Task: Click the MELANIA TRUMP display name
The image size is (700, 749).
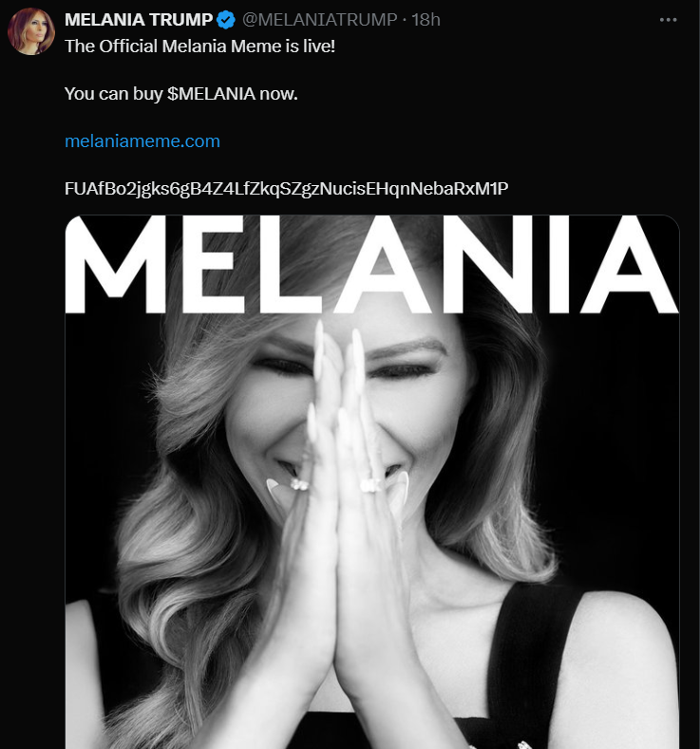Action: (x=139, y=20)
